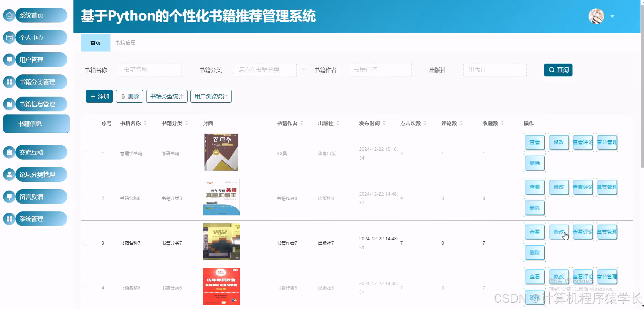Click 删除 in 书籍名称7 row
Screen dimensions: 644x309
point(535,252)
